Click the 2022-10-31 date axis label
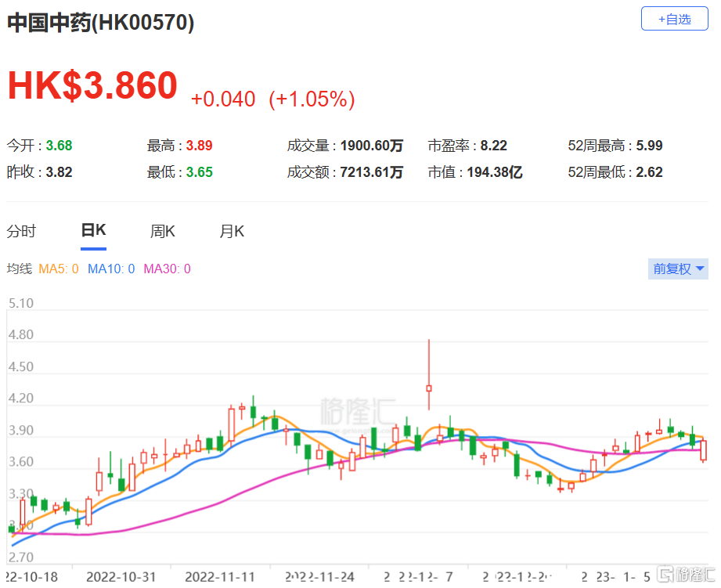 point(121,577)
